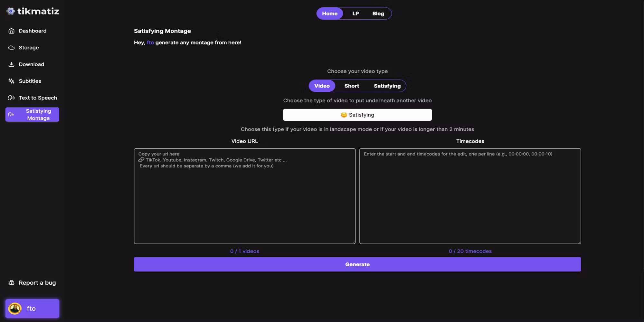This screenshot has width=644, height=322.
Task: Select the Video type option
Action: coord(322,86)
